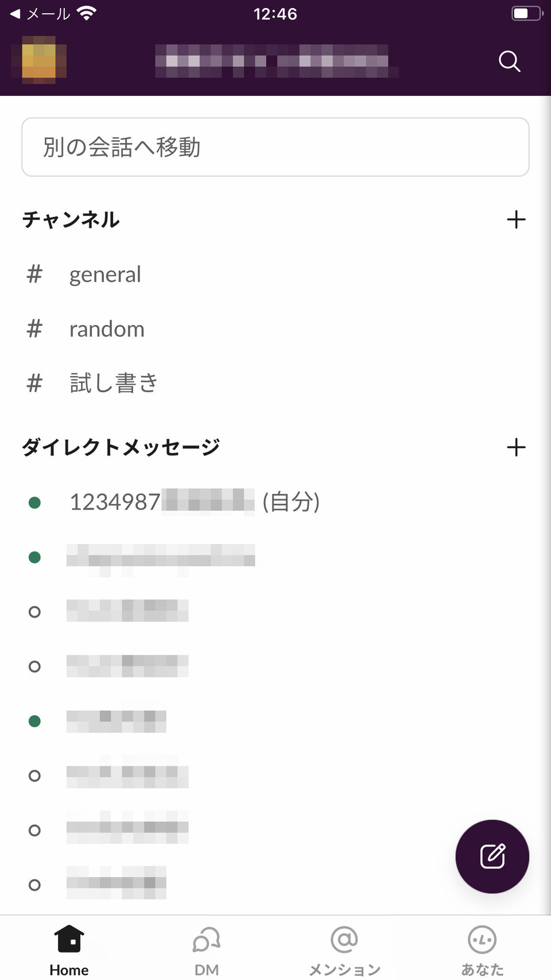Open the general channel
Screen dimensions: 551x980
point(105,275)
